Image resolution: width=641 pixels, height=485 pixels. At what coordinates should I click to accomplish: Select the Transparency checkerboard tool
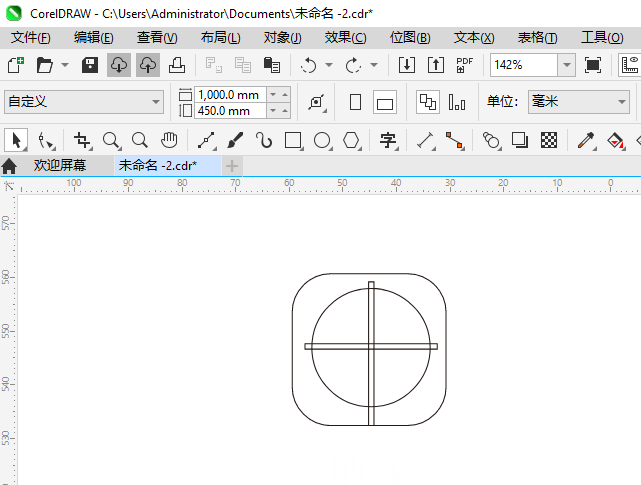549,141
